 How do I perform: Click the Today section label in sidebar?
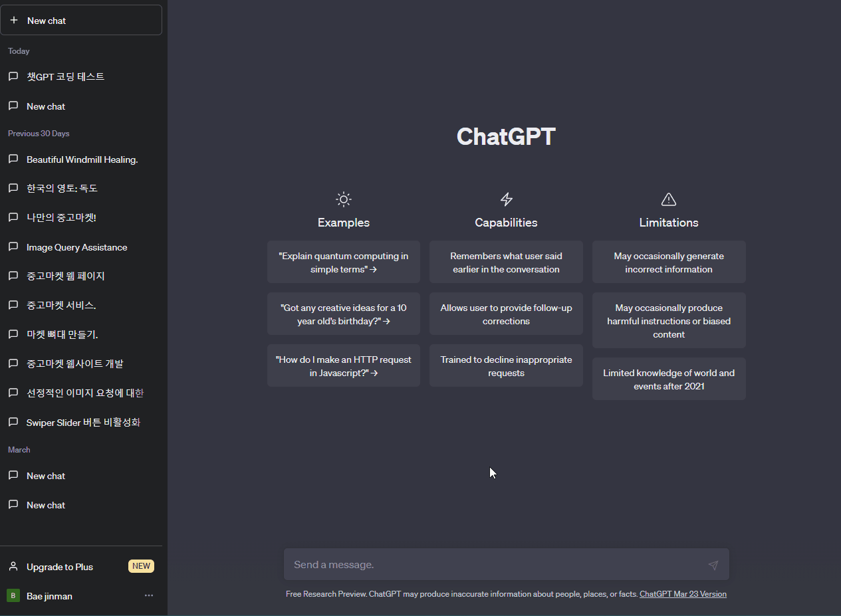(x=19, y=51)
